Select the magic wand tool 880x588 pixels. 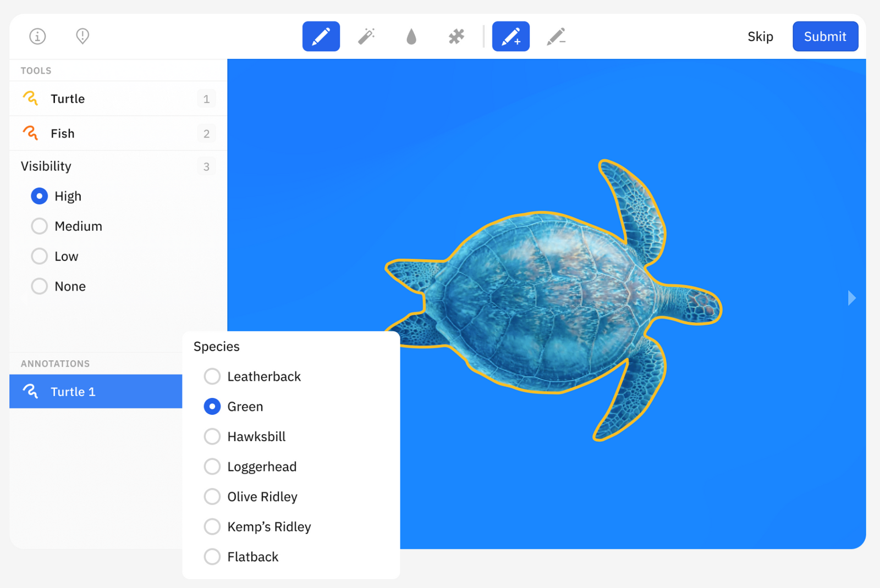coord(366,37)
